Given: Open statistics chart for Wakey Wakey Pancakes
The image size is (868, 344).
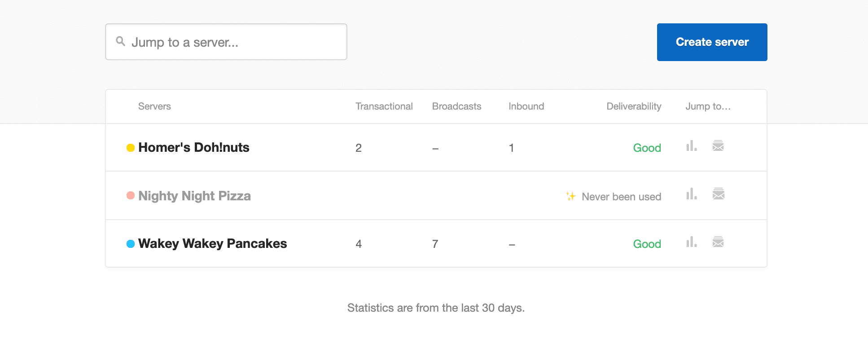Looking at the screenshot, I should tap(691, 242).
